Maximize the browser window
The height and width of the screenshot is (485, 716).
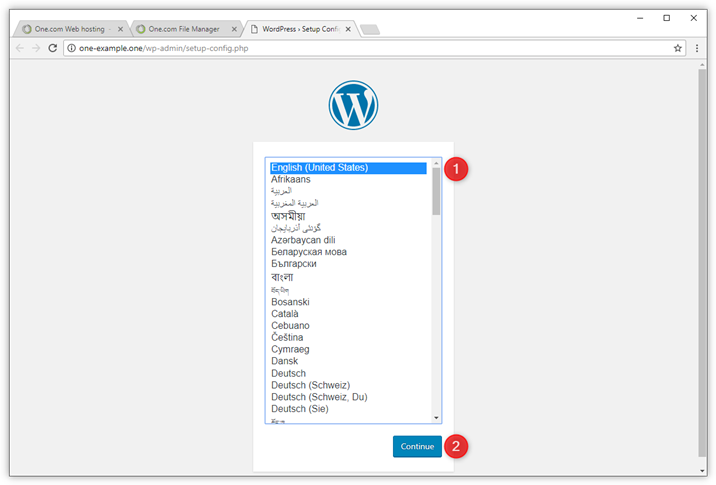coord(667,18)
